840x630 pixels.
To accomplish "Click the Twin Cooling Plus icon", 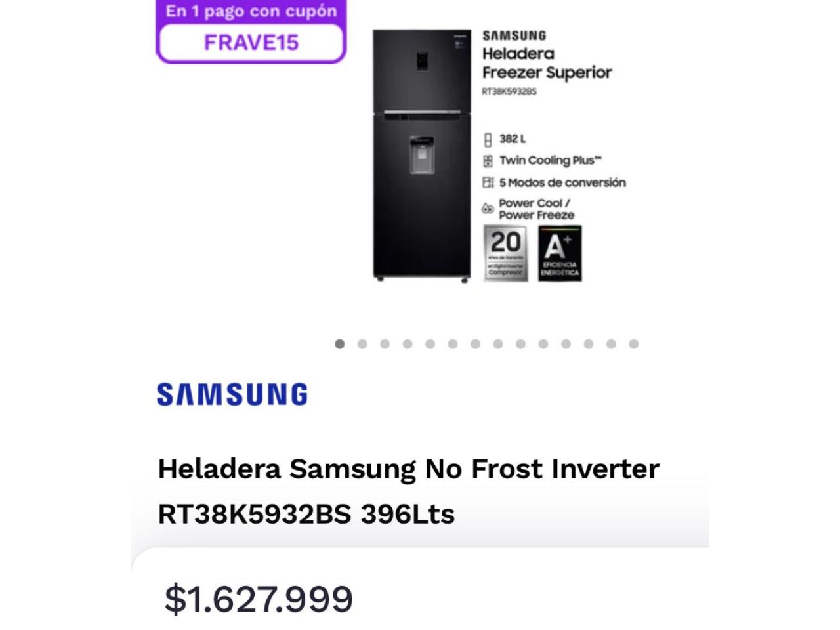I will tap(488, 161).
